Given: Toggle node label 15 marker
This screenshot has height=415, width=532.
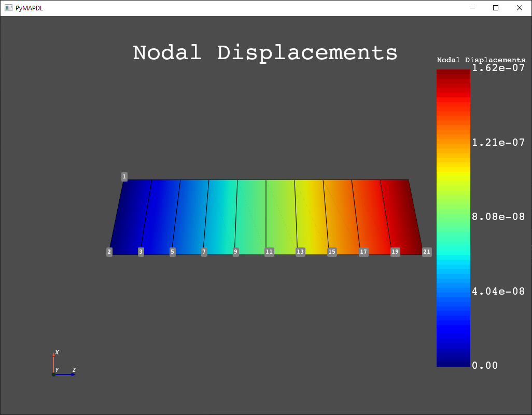Looking at the screenshot, I should pos(331,252).
